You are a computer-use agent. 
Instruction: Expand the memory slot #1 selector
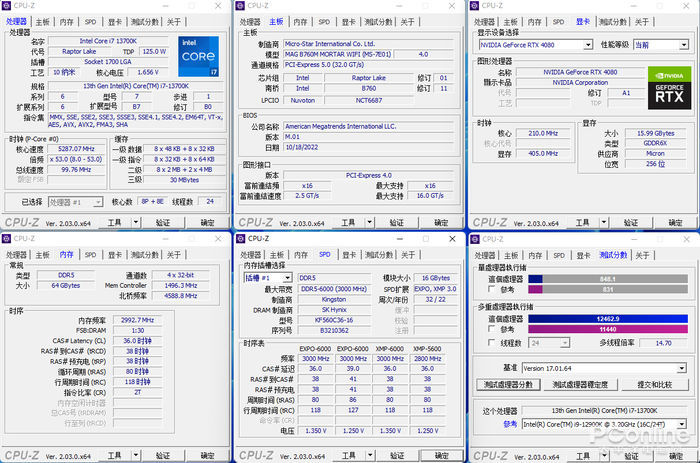coord(268,278)
